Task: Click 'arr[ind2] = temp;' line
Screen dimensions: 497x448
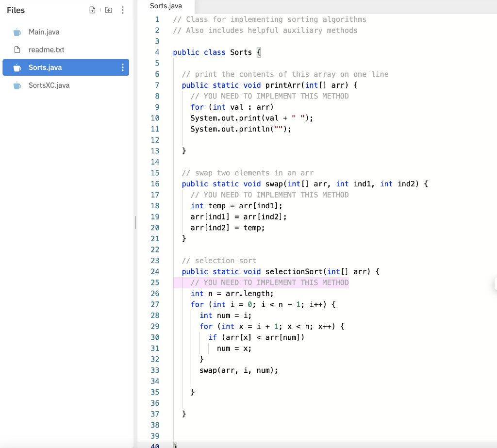Action: pos(227,228)
